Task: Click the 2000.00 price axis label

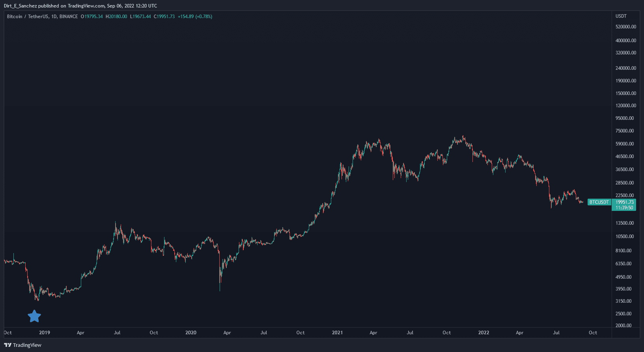Action: (623, 326)
